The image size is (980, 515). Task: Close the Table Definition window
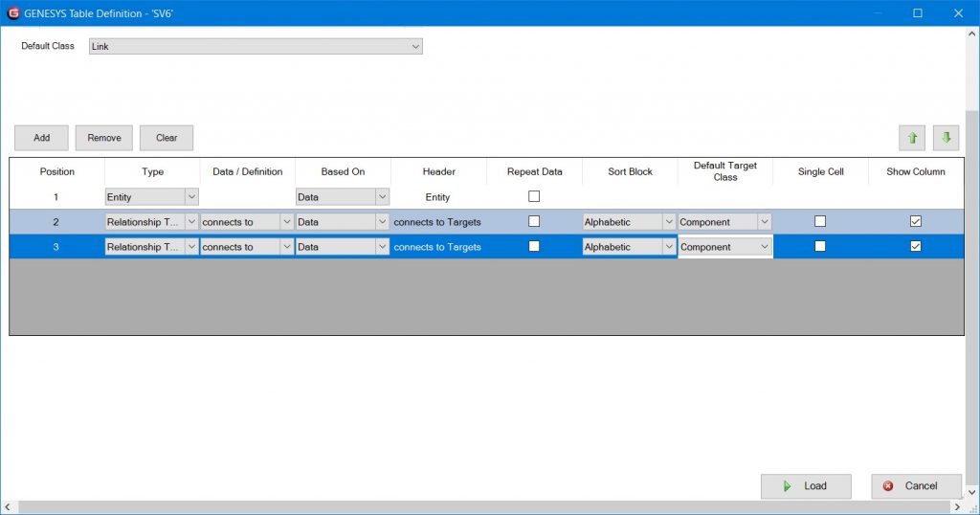958,13
